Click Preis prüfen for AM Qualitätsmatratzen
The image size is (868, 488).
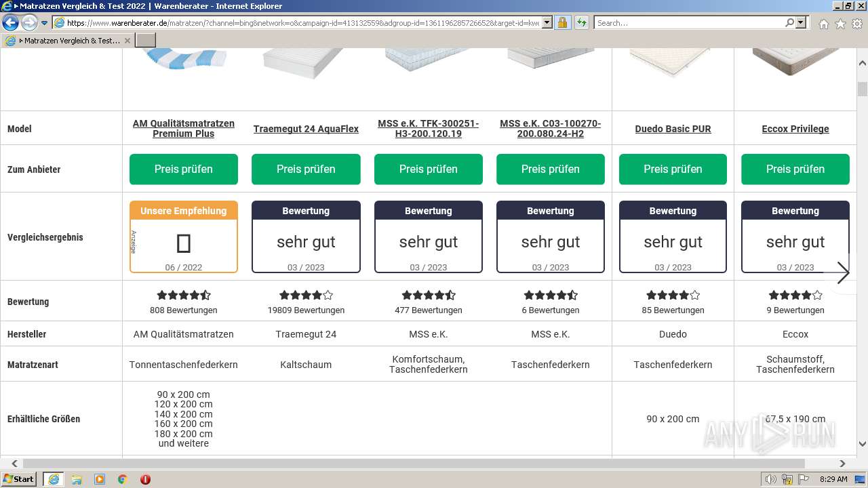pos(184,169)
